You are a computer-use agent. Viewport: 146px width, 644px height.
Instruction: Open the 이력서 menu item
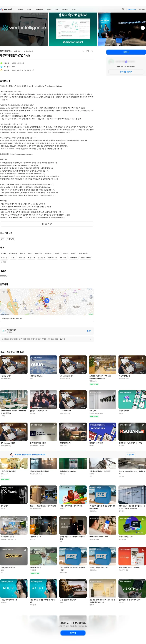point(29,9)
